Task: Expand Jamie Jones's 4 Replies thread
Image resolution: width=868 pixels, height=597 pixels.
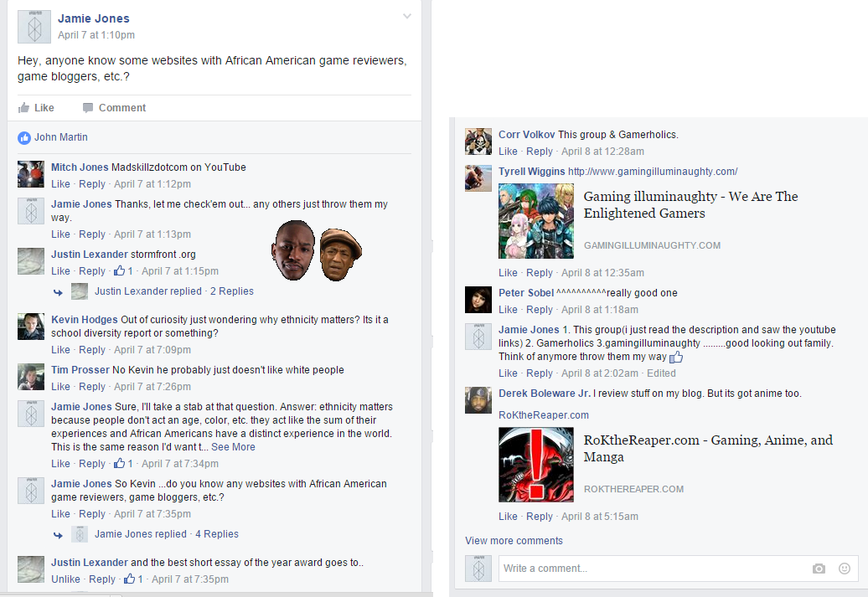Action: 216,534
